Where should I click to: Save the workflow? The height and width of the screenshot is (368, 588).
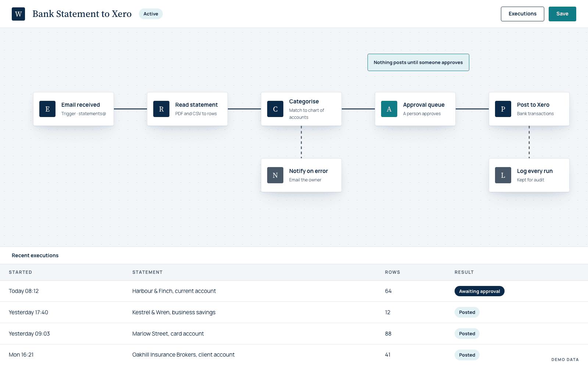562,14
